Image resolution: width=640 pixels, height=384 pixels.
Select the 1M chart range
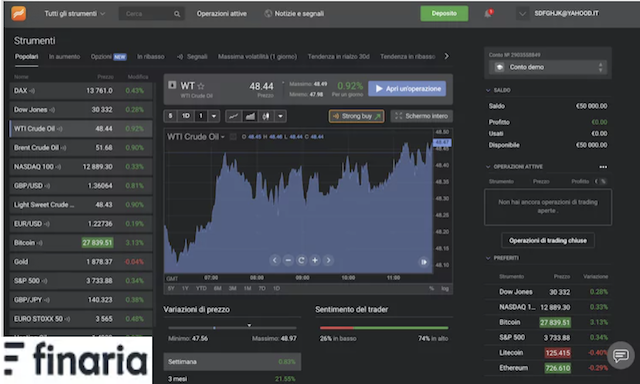247,289
